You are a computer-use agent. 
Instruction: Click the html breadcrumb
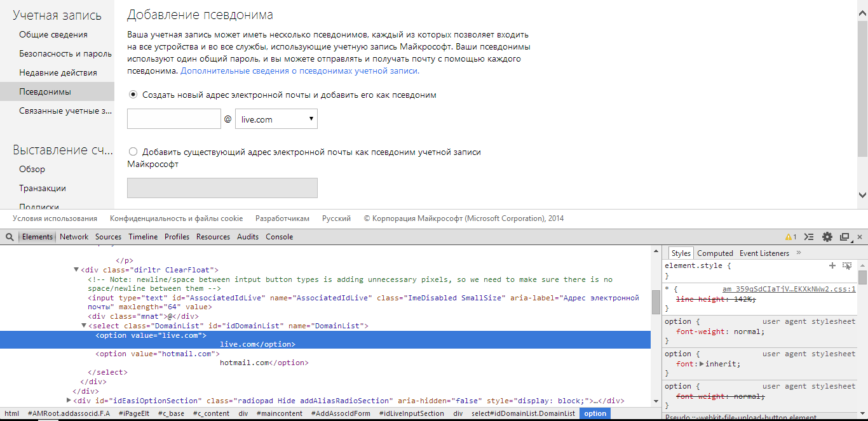pos(12,413)
